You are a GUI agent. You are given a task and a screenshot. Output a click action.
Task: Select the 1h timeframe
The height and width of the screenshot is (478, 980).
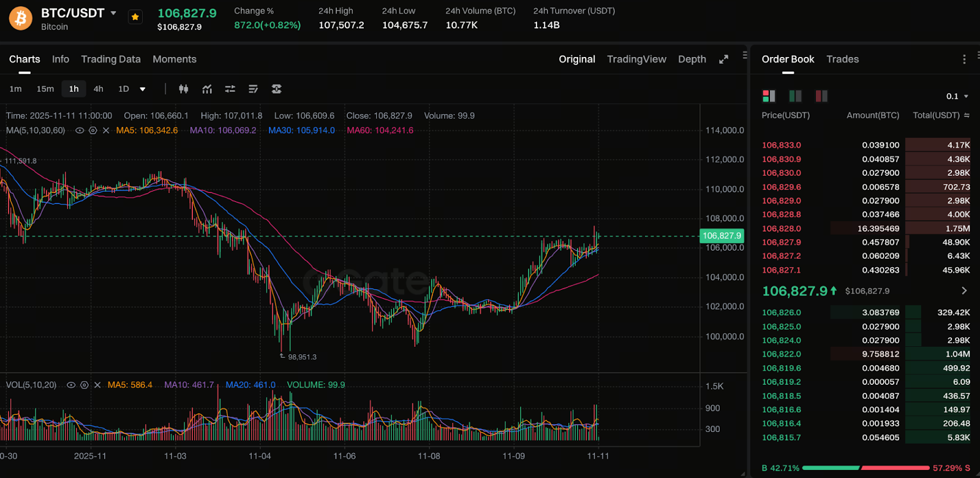coord(74,89)
